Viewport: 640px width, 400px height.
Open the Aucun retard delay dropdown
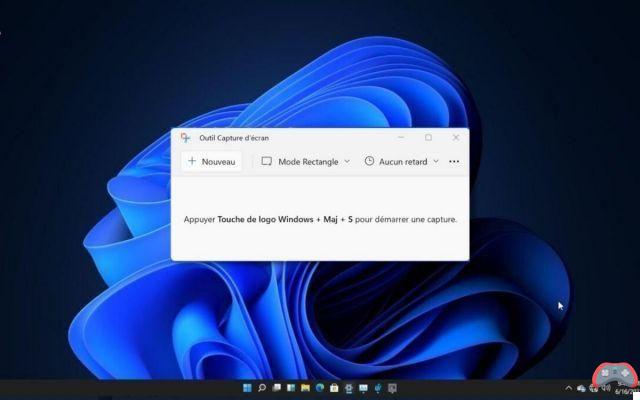coord(402,162)
